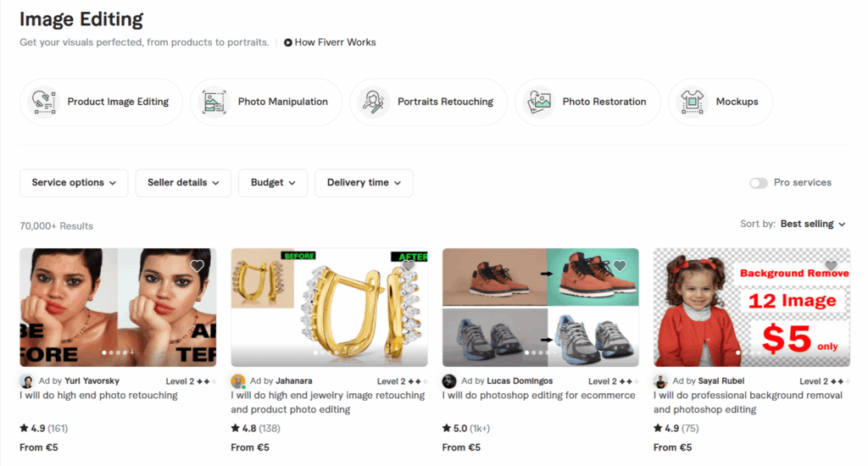Click the Product Image Editing category icon
Image resolution: width=868 pixels, height=466 pixels.
pos(44,102)
